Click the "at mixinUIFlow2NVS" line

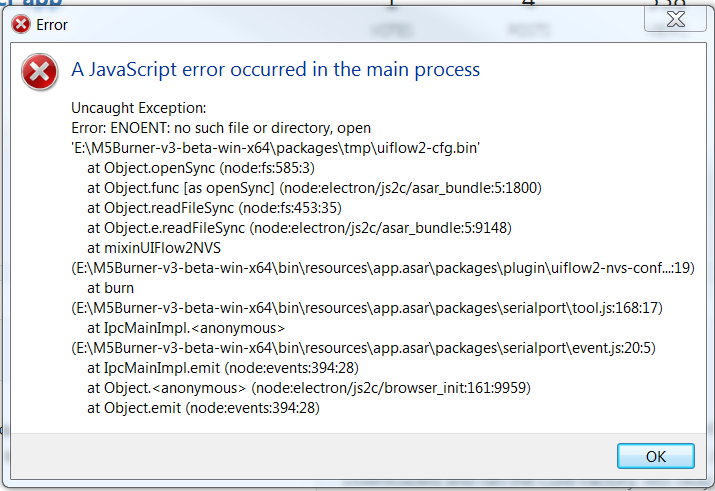(x=154, y=248)
